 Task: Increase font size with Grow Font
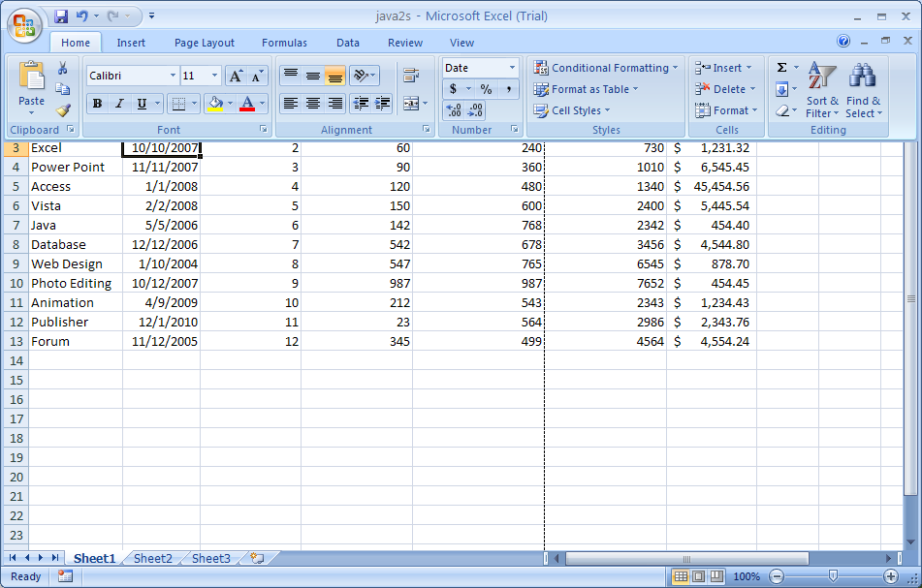click(236, 76)
